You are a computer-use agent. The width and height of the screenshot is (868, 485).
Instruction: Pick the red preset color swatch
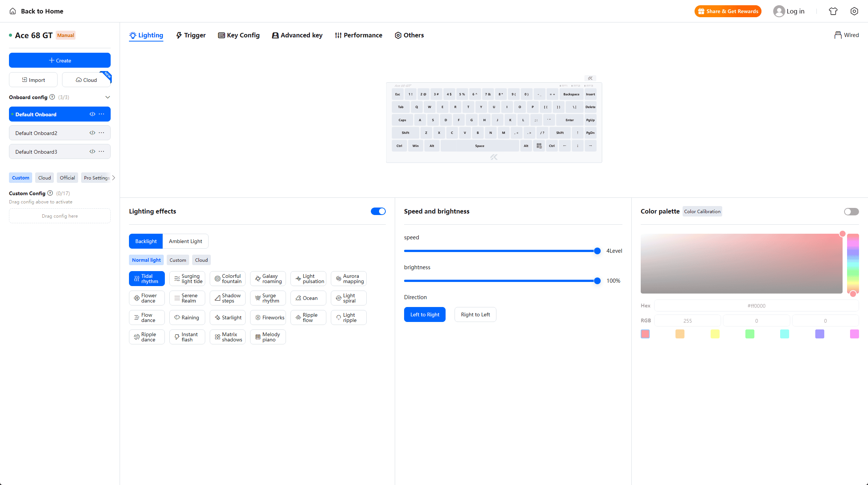[645, 334]
